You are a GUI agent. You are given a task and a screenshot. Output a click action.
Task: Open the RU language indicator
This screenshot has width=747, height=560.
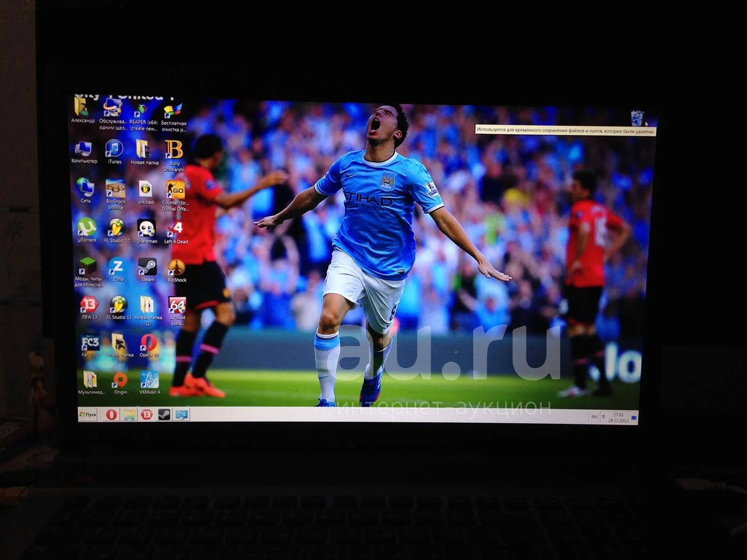(594, 417)
